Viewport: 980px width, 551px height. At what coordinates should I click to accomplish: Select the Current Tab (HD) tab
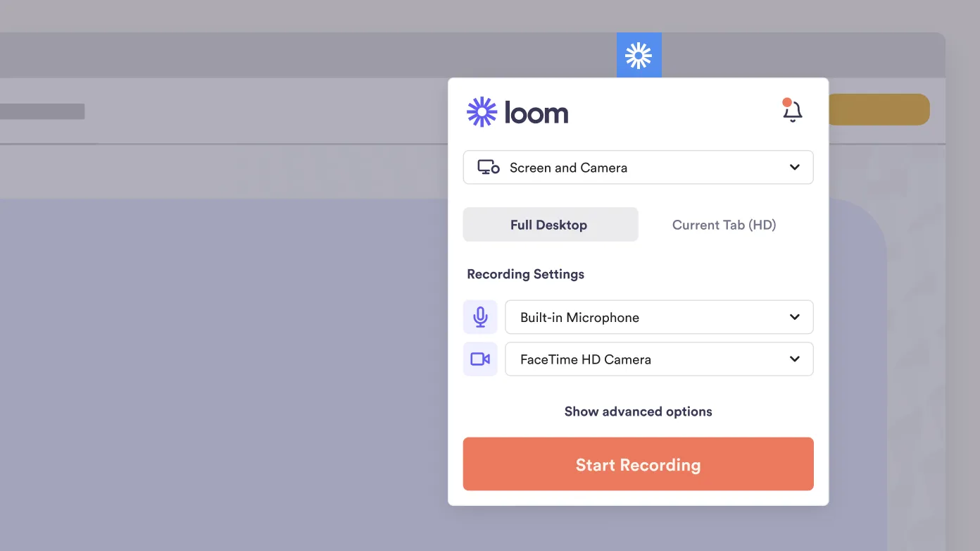(724, 224)
